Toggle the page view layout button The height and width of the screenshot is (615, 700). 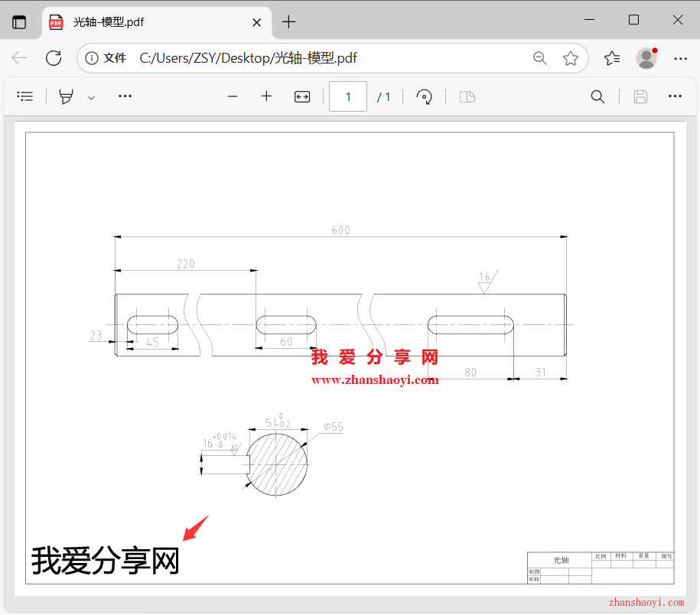[467, 96]
